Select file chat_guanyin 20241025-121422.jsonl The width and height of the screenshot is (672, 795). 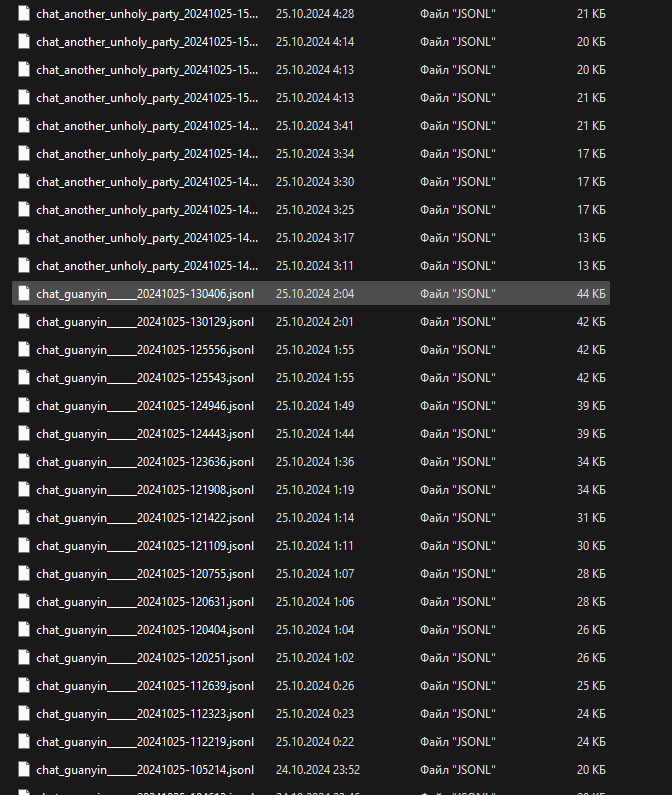[x=145, y=518]
